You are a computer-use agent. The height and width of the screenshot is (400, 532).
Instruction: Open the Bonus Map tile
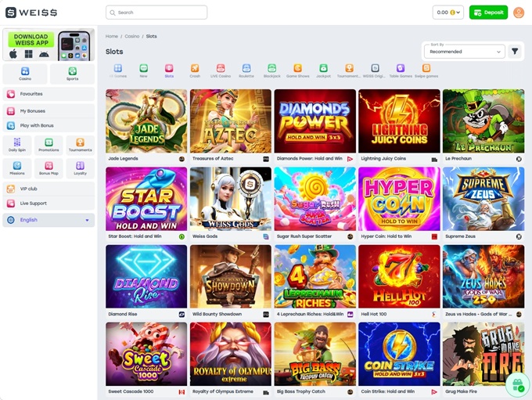pyautogui.click(x=49, y=168)
